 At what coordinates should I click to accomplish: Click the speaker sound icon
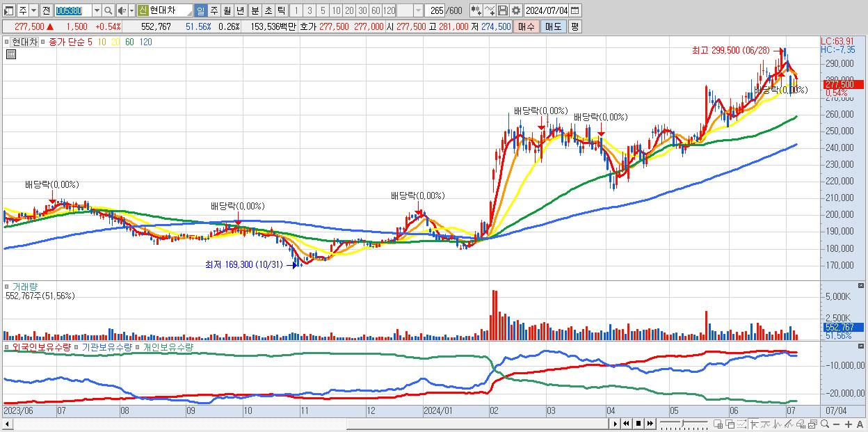122,10
